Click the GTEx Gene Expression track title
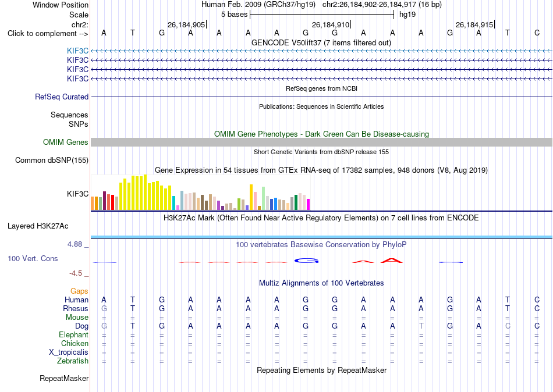 tap(321, 170)
